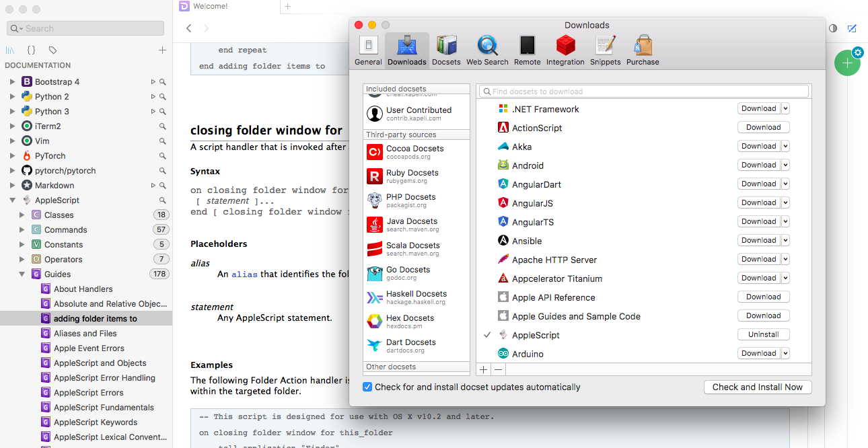Expand the Bootstrap 4 docset
This screenshot has width=868, height=448.
coord(12,81)
